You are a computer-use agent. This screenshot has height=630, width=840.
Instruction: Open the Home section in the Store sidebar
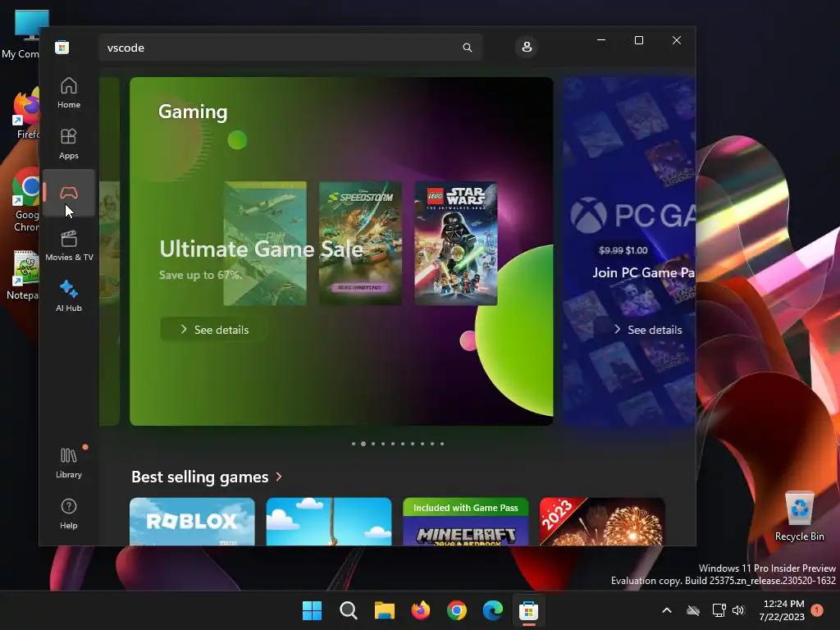point(69,93)
